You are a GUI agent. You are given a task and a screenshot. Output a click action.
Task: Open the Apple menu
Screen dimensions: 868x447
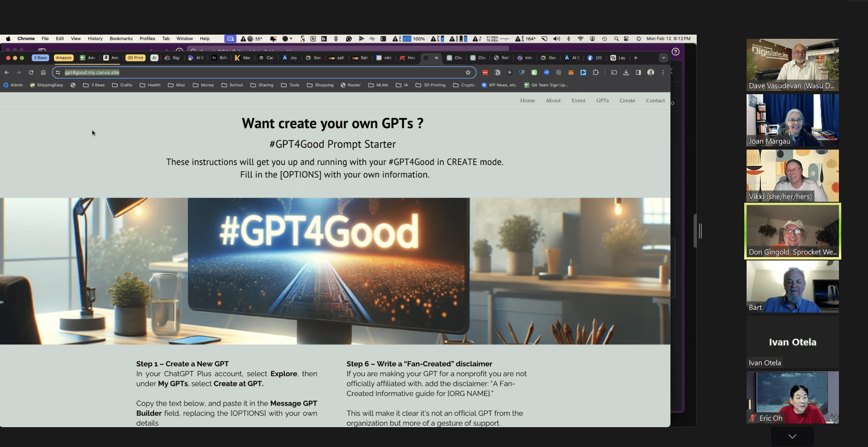(8, 39)
